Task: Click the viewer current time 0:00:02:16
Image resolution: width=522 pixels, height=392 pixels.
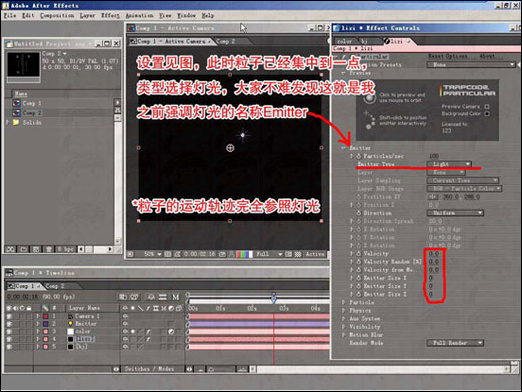Action: point(199,254)
